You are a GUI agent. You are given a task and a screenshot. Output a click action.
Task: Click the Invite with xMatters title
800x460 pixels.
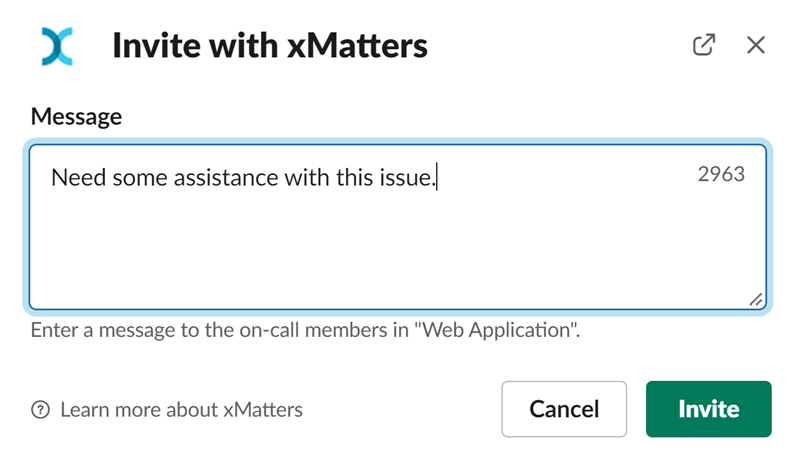coord(270,46)
